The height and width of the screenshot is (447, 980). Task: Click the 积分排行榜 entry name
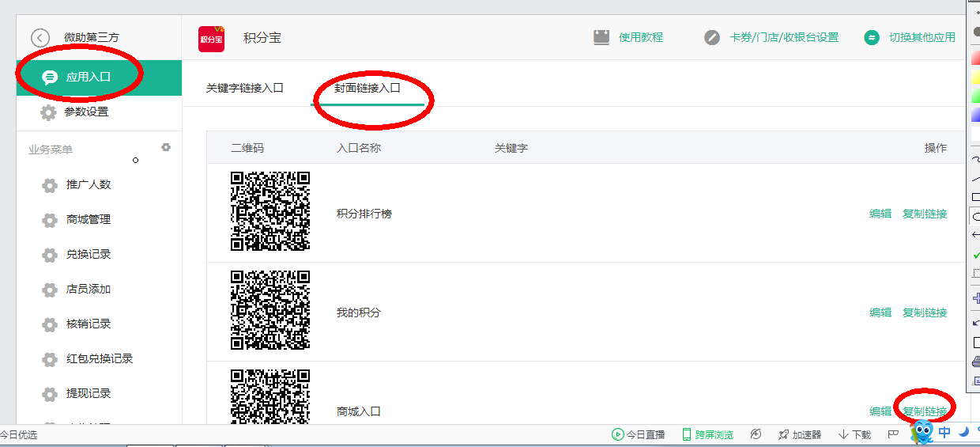pyautogui.click(x=364, y=214)
